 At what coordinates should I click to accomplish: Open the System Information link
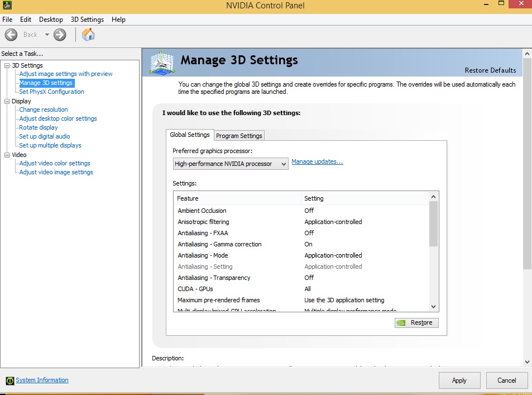42,380
